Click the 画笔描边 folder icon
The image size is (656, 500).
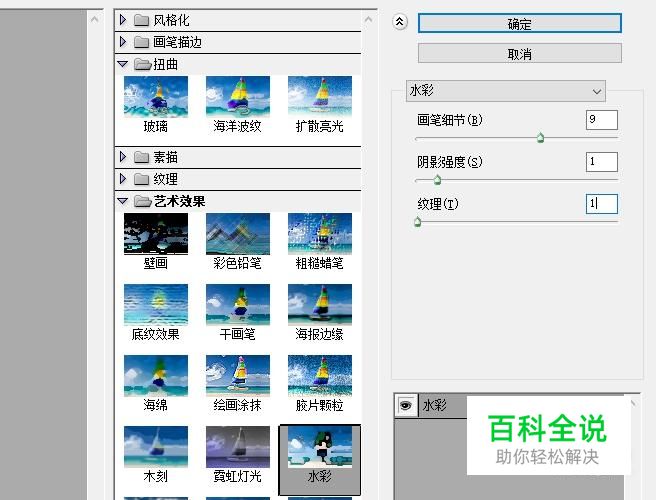(x=141, y=42)
